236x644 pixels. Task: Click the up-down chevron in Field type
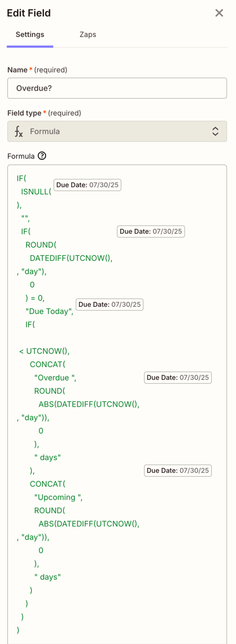(215, 131)
